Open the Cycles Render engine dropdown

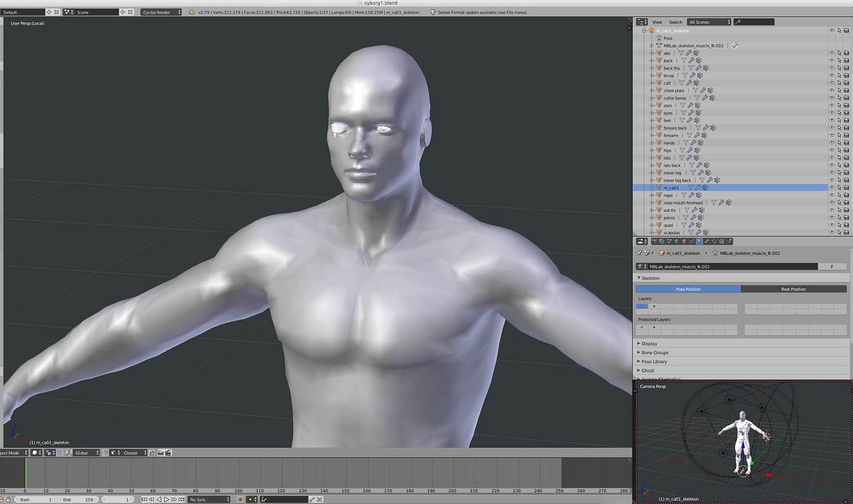point(161,12)
